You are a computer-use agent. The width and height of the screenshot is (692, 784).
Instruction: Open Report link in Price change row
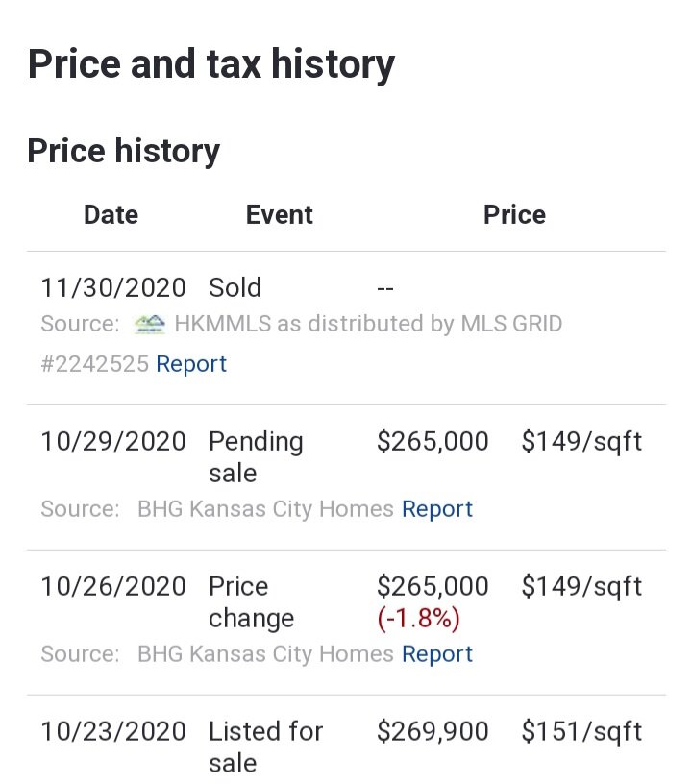point(437,654)
